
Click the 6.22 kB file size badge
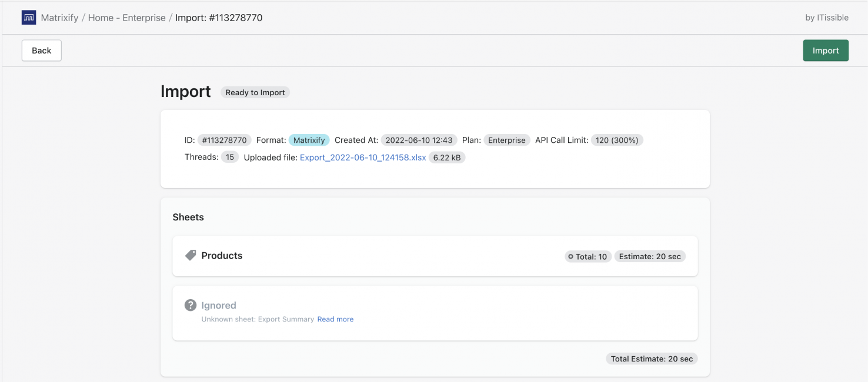click(x=447, y=157)
